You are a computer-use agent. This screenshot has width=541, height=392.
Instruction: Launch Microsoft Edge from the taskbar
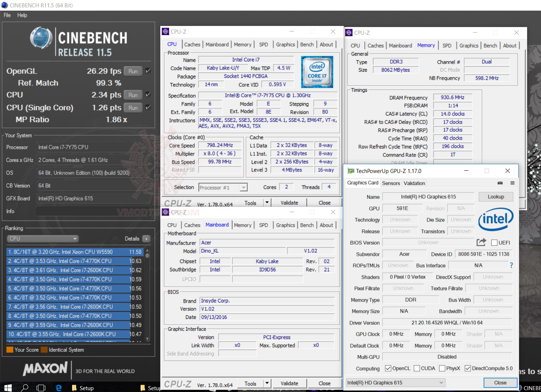(x=59, y=388)
